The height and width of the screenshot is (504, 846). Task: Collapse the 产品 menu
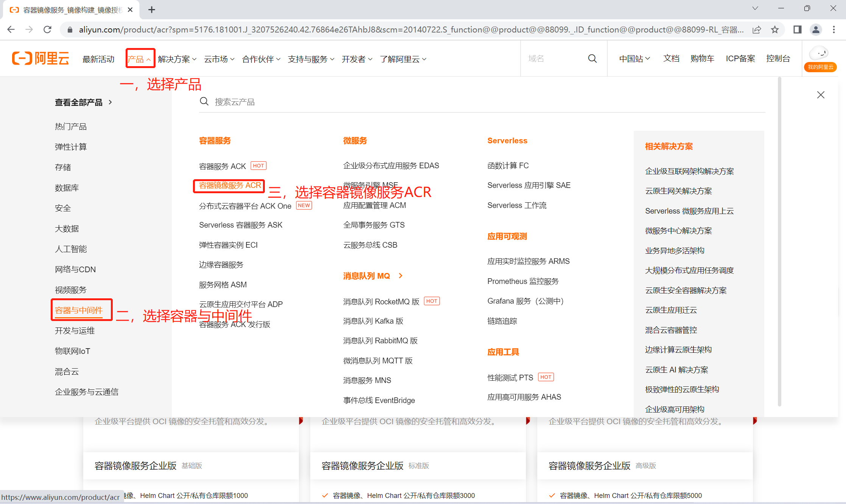pyautogui.click(x=140, y=59)
